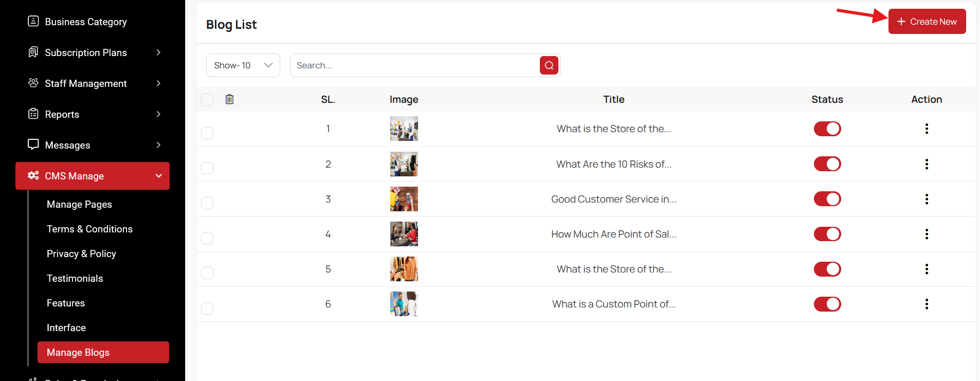This screenshot has width=980, height=381.
Task: Click the red search magnifier icon
Action: click(549, 65)
